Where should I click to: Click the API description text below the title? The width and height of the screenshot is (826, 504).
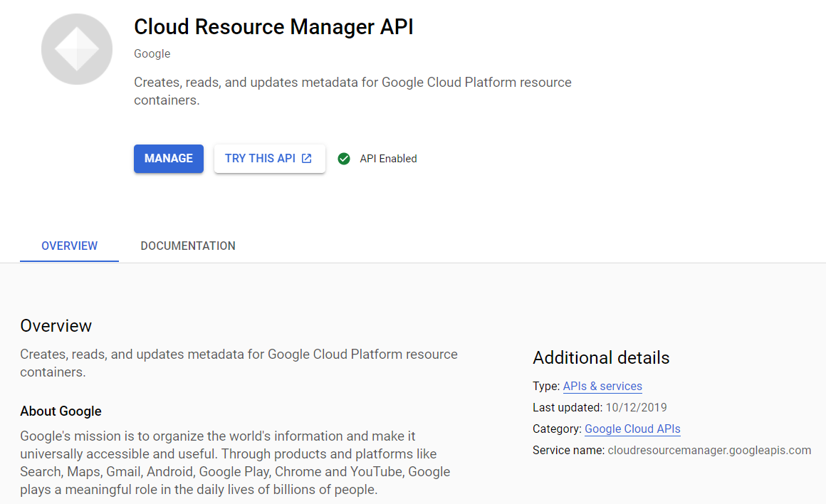[x=352, y=89]
